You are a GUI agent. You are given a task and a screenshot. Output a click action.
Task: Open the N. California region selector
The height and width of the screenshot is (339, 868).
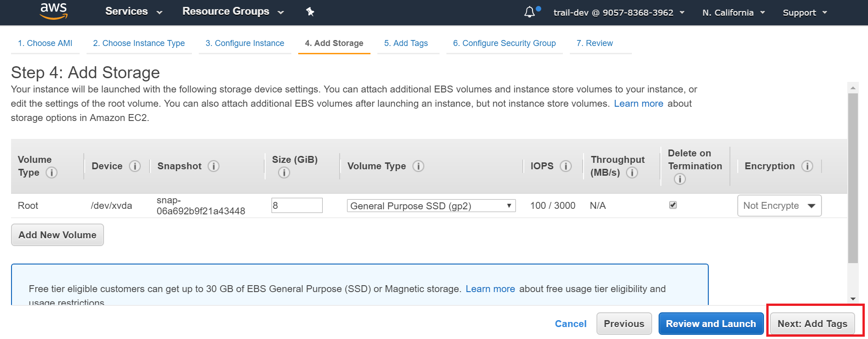[733, 12]
